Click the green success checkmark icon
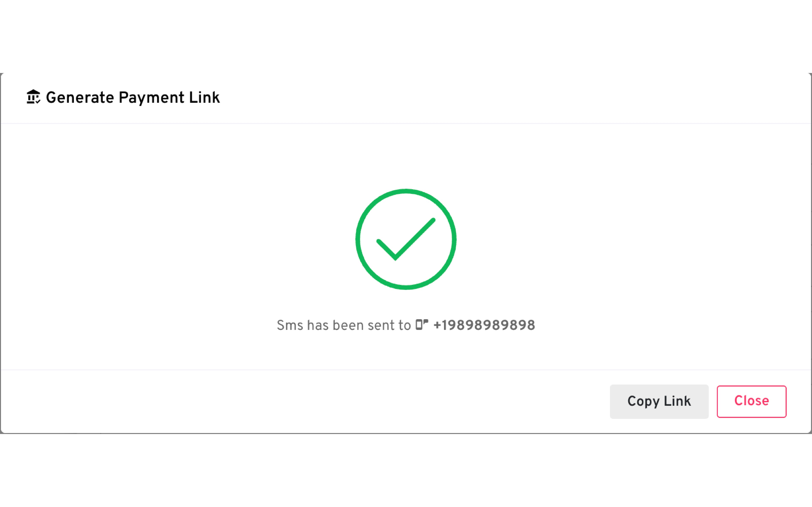The image size is (812, 507). tap(406, 239)
